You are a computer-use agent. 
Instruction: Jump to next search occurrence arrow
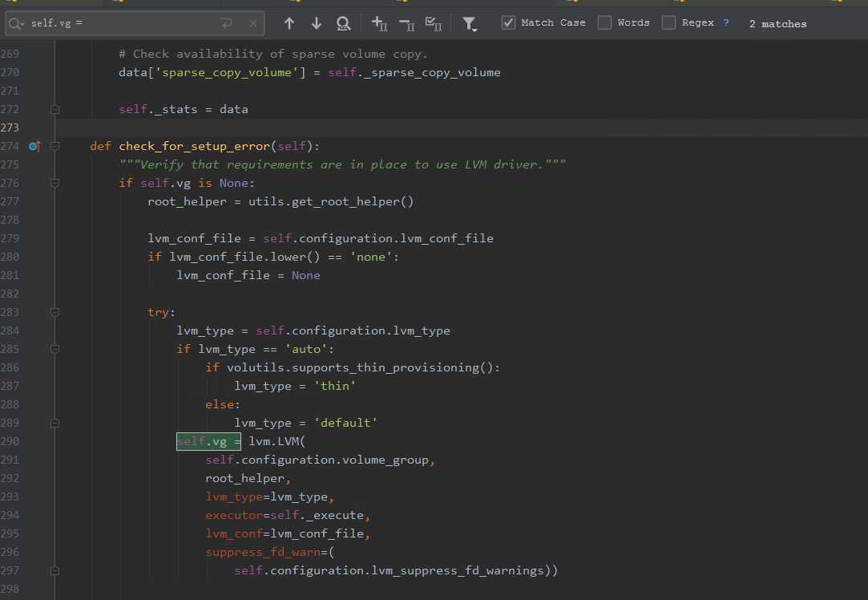coord(317,23)
